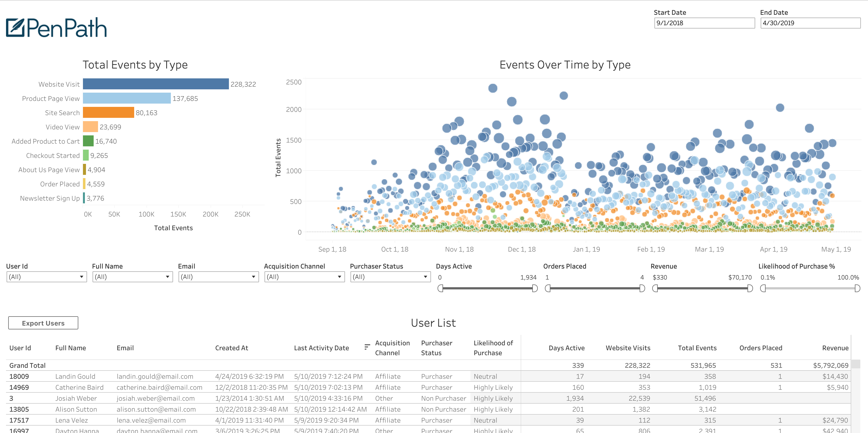Click the User List title
Image resolution: width=868 pixels, height=433 pixels.
point(433,323)
